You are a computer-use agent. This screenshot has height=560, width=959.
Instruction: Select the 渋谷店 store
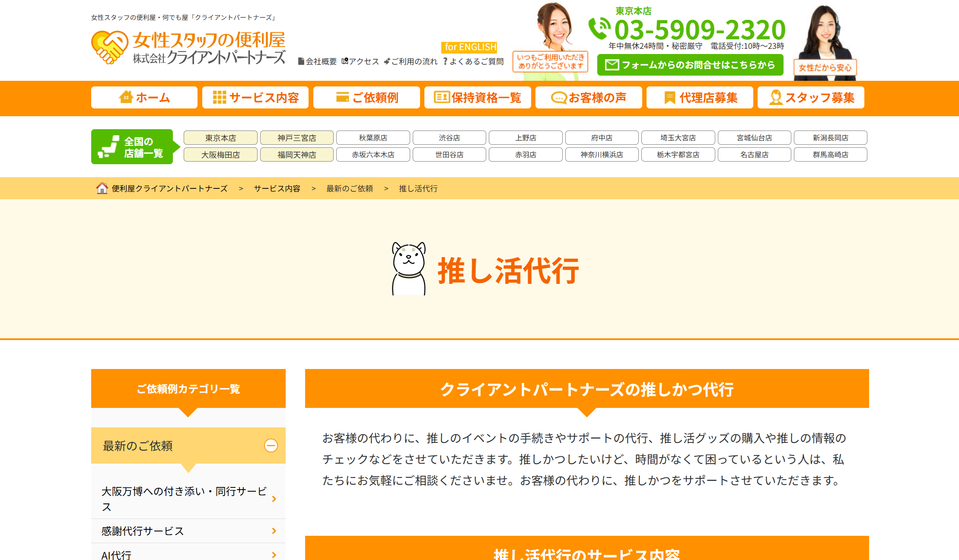coord(449,138)
